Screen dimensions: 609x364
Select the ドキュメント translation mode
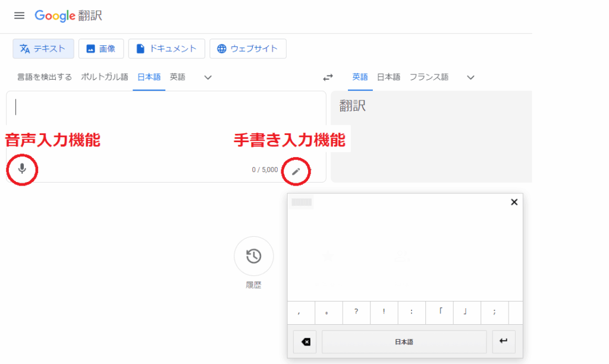pyautogui.click(x=167, y=49)
